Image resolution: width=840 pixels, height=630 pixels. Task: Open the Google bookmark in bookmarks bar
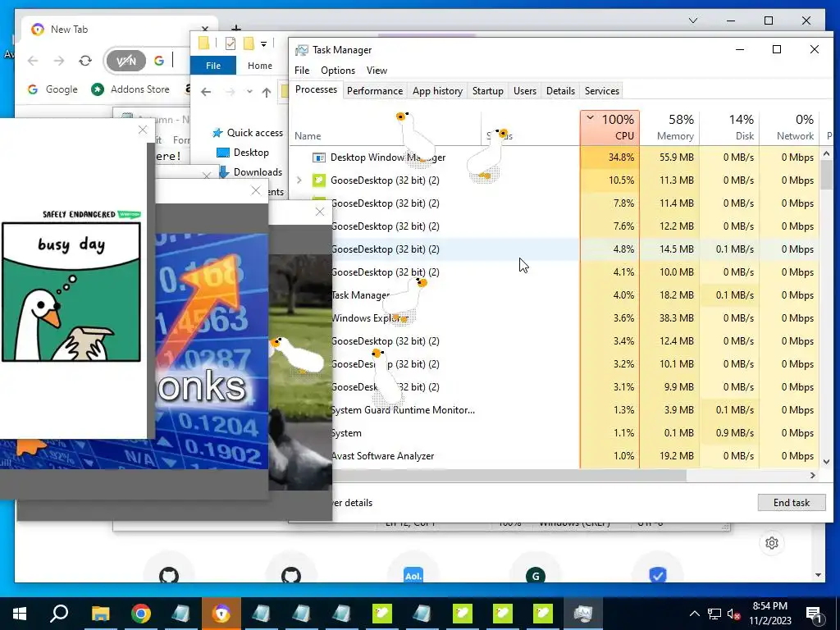pyautogui.click(x=52, y=89)
